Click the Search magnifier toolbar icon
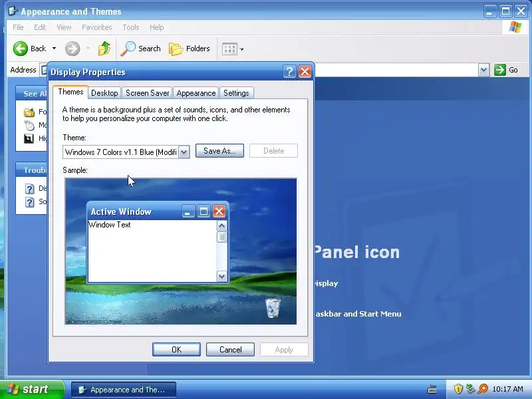The width and height of the screenshot is (532, 399). 128,49
